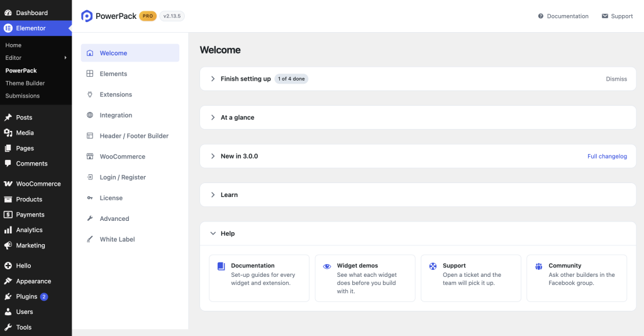Collapse the Help section chevron
This screenshot has height=336, width=644.
pyautogui.click(x=213, y=233)
